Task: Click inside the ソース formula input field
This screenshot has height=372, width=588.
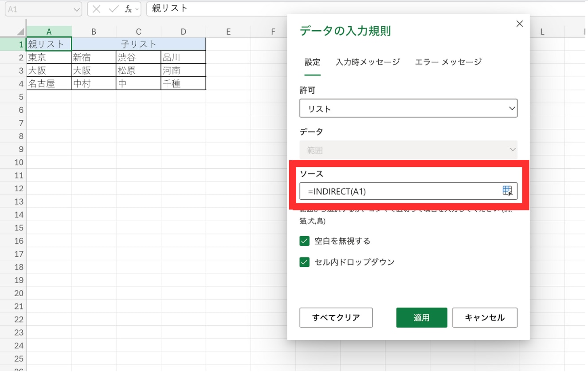Action: (x=399, y=191)
